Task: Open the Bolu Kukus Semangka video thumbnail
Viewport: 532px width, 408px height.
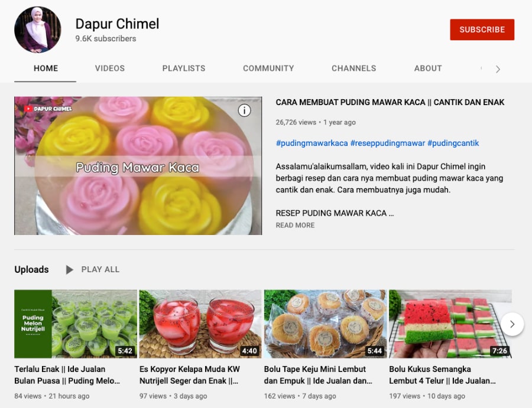Action: 450,324
